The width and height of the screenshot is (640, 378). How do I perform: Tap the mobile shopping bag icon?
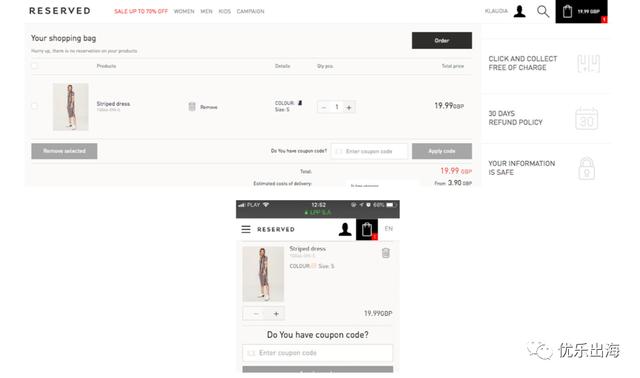pyautogui.click(x=367, y=229)
